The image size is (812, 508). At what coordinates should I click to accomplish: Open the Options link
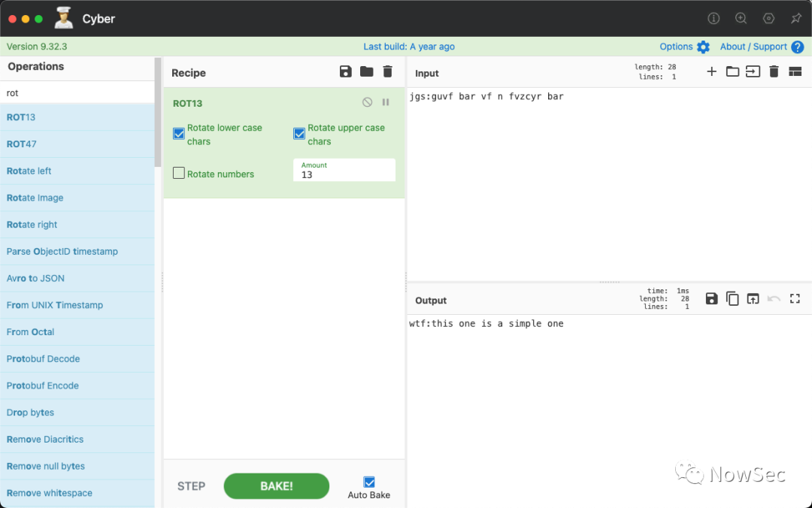(x=676, y=47)
